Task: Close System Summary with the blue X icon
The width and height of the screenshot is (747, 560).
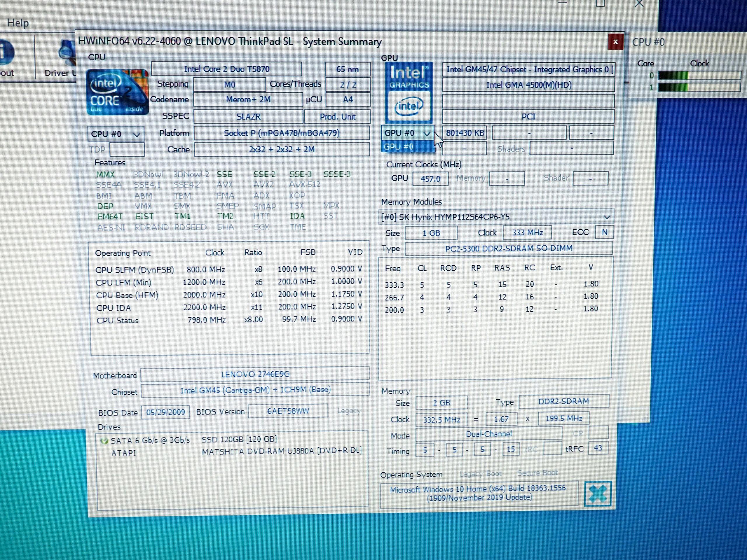Action: click(597, 494)
